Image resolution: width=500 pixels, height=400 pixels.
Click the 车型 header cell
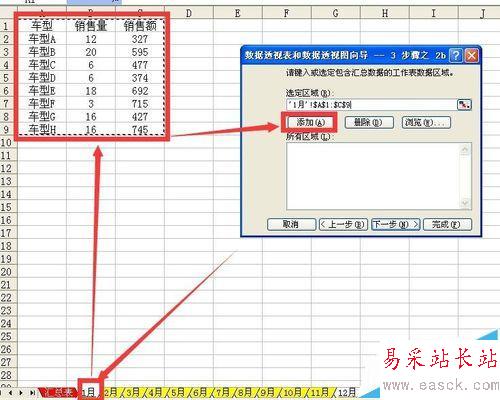pyautogui.click(x=42, y=26)
